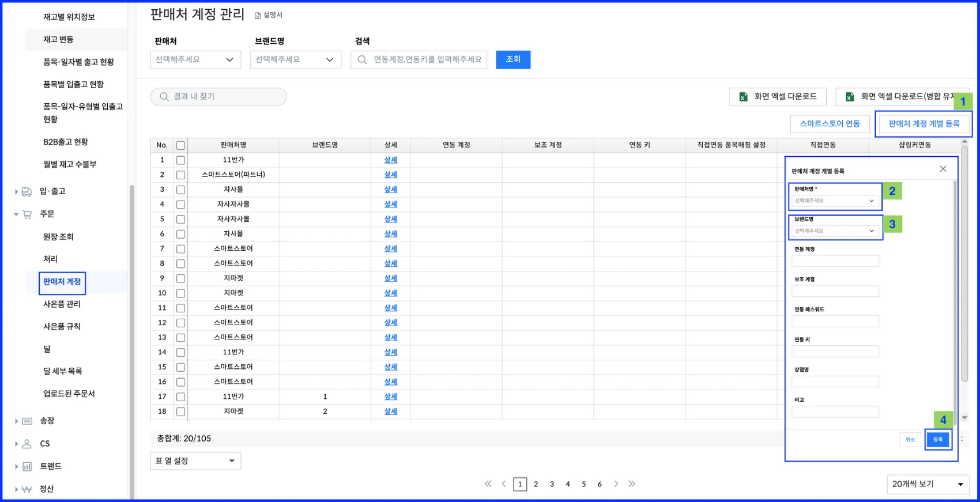Open the 판매처 filter dropdown

(x=195, y=60)
